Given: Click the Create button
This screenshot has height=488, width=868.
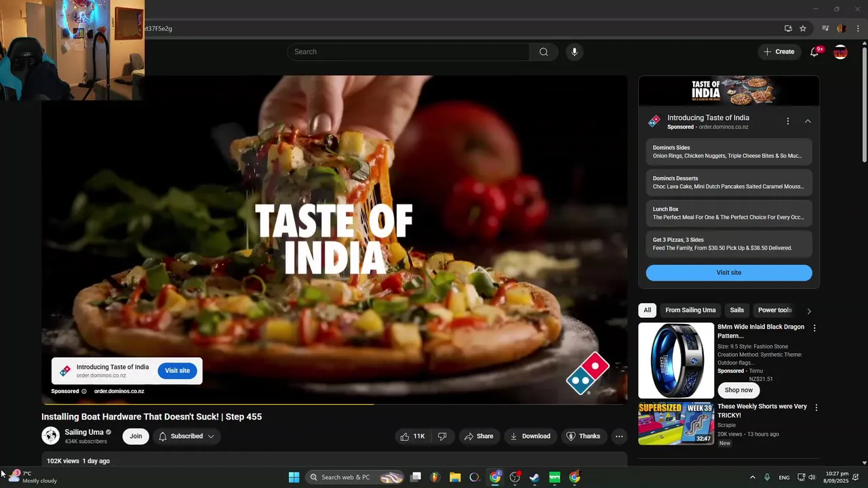Looking at the screenshot, I should coord(779,52).
